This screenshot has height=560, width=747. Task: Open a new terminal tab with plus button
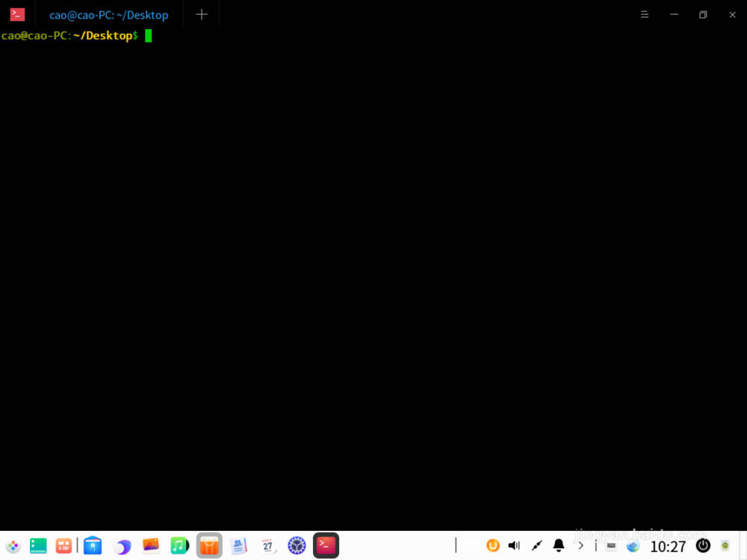[x=201, y=15]
